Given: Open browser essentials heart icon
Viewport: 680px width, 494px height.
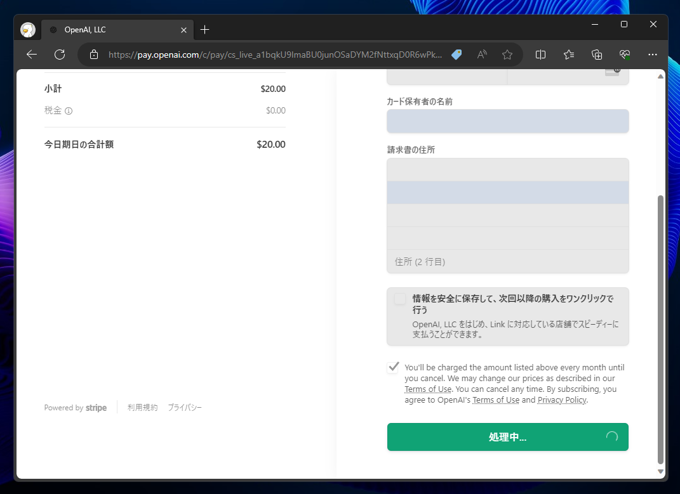Looking at the screenshot, I should click(624, 55).
